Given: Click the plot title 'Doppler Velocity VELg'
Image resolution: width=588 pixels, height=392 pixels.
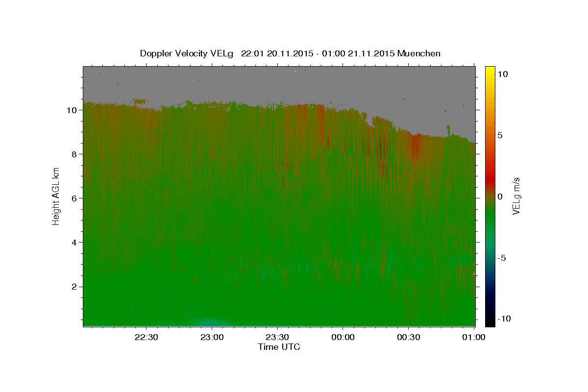Looking at the screenshot, I should point(187,53).
